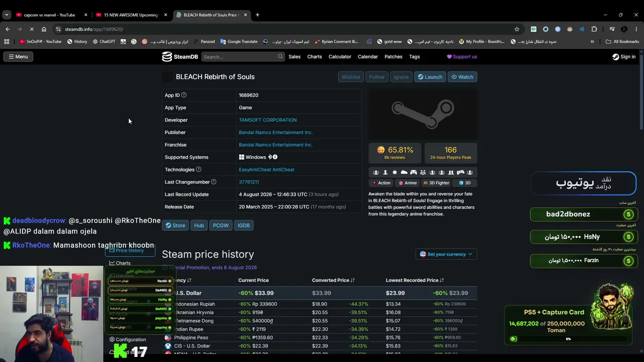Open the EasyAntiCheat AntiCheat link
Screen dimensions: 644x362
tap(267, 170)
